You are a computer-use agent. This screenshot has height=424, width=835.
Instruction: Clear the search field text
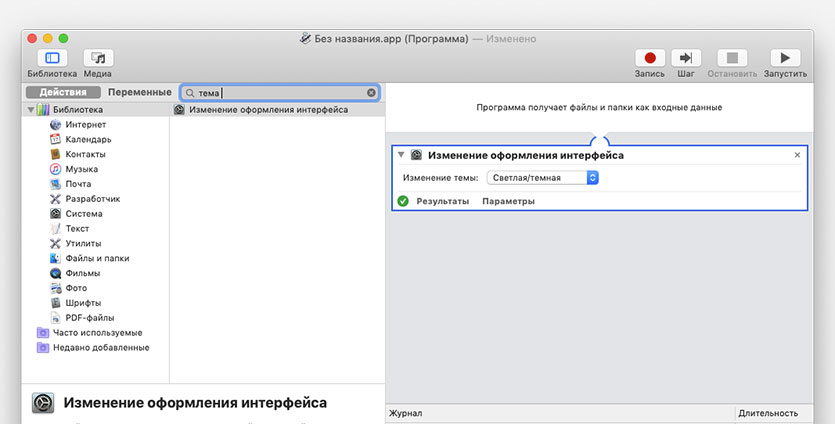[371, 93]
